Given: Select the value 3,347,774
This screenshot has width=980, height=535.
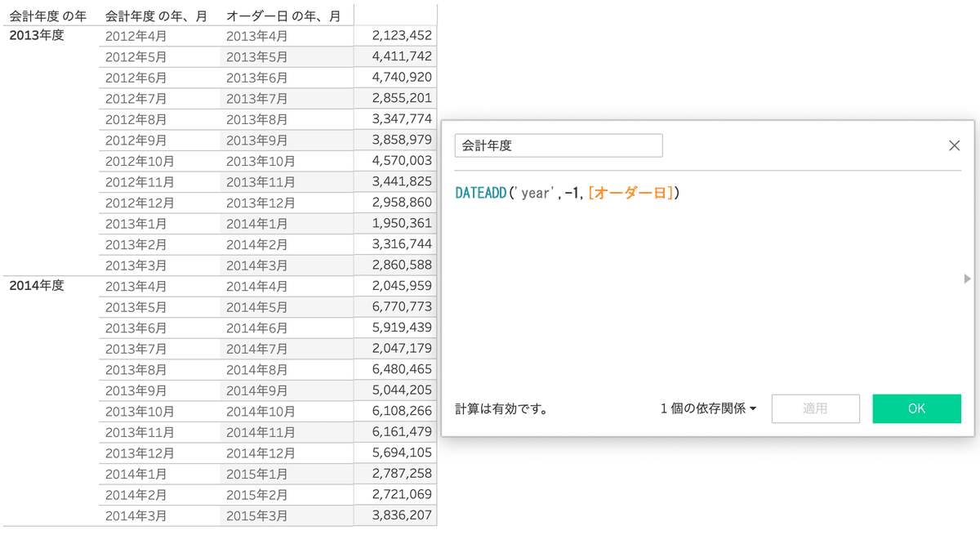Looking at the screenshot, I should (x=402, y=118).
